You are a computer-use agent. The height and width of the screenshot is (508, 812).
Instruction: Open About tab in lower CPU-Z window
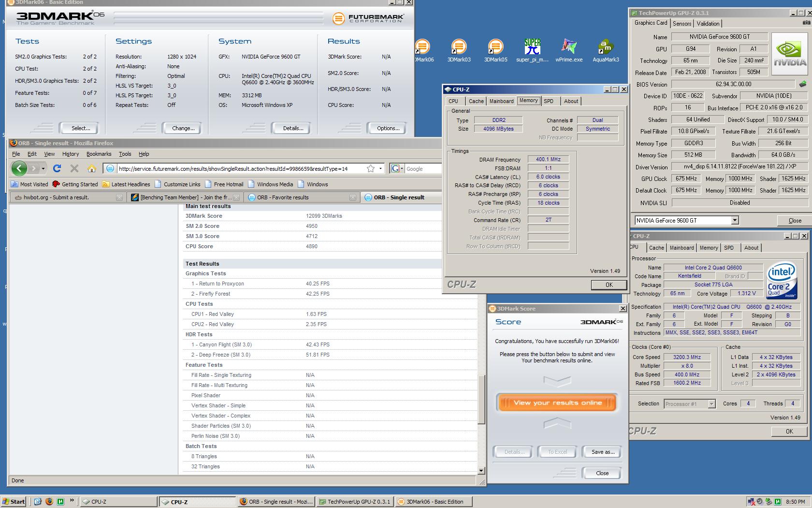click(751, 248)
